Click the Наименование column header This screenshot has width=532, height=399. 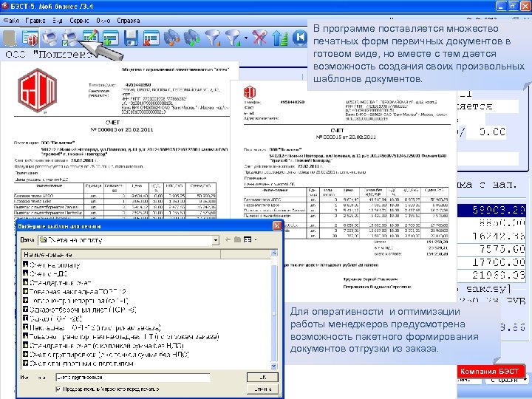(x=120, y=254)
